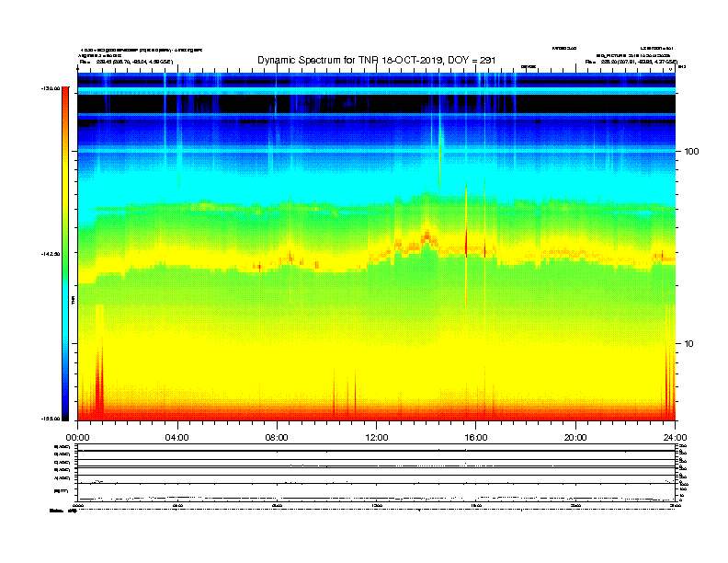The image size is (728, 563).
Task: Click the Dynamic Spectrum plot title
Action: pos(377,61)
